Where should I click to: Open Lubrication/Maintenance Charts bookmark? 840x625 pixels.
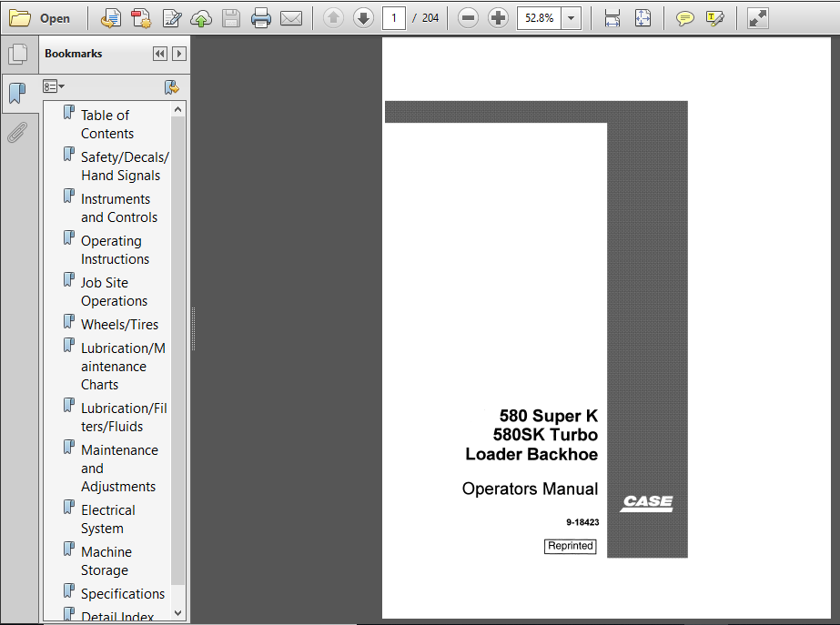123,366
